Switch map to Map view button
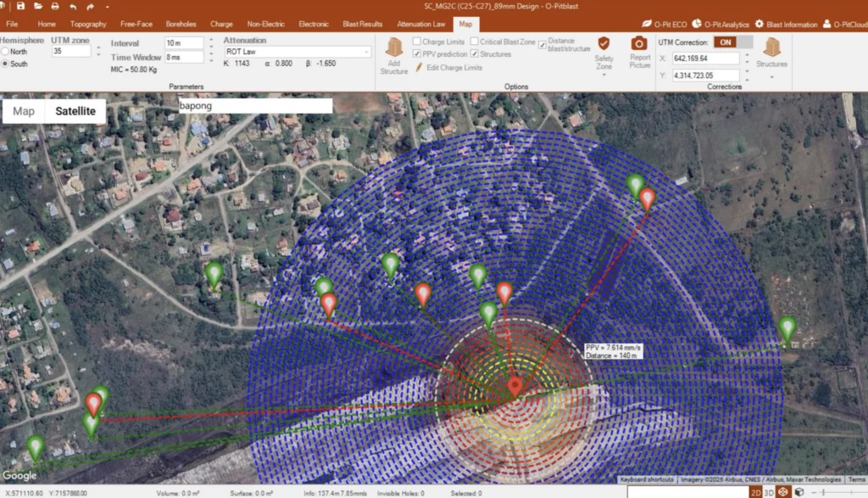 point(24,111)
